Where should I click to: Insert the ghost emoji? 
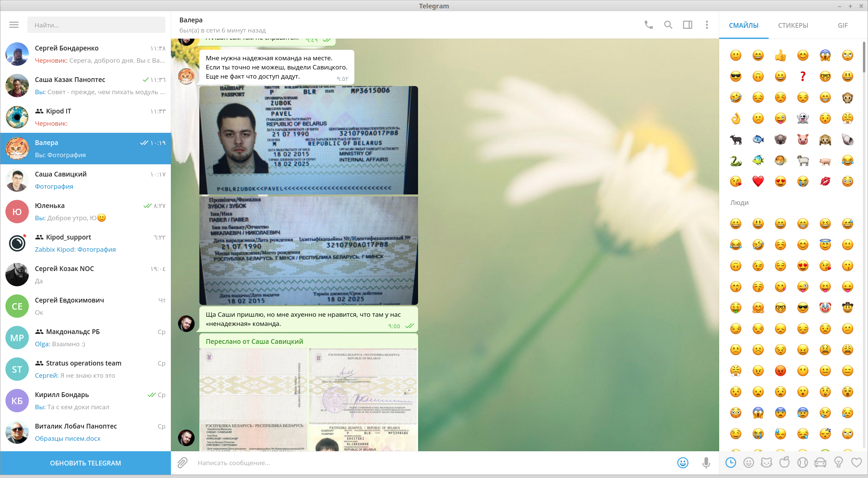pos(803,118)
